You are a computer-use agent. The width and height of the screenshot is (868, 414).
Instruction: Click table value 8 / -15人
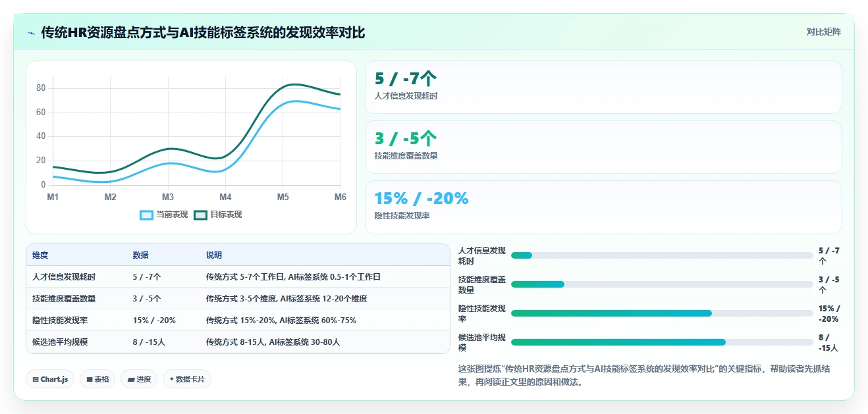(x=149, y=342)
